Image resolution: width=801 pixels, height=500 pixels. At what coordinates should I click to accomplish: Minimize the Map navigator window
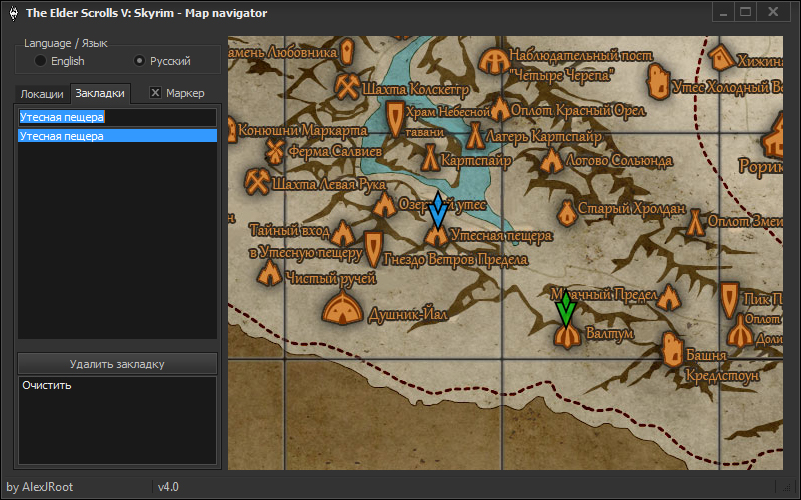tap(723, 12)
